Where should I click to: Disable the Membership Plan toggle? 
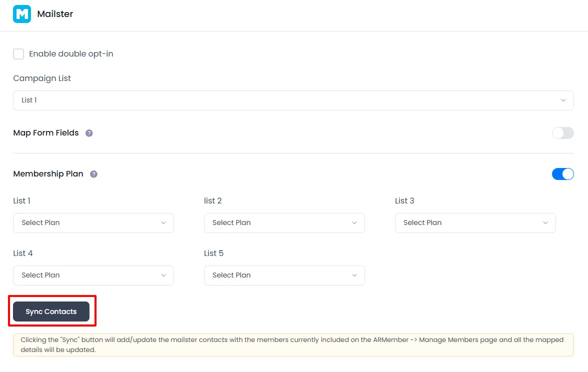562,174
